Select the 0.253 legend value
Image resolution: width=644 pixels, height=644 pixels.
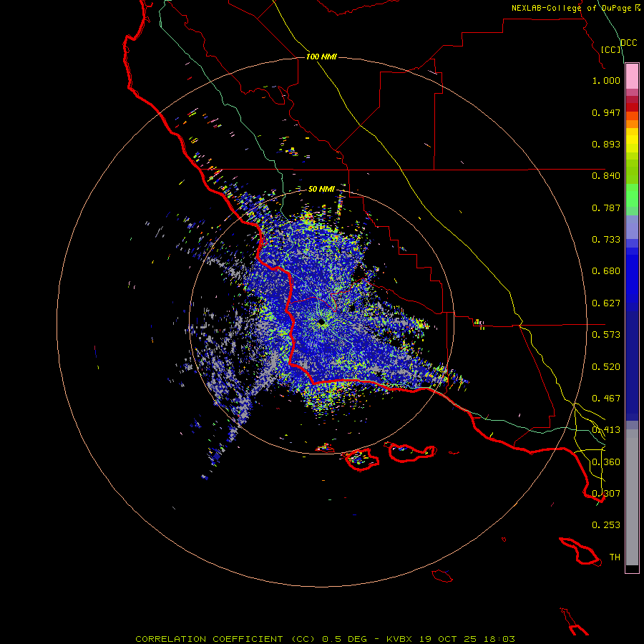pos(606,525)
